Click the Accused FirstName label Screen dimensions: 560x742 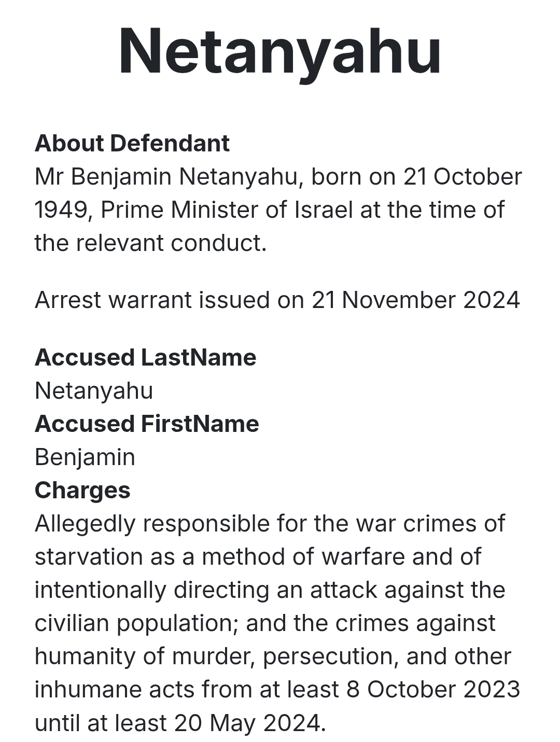pos(147,424)
